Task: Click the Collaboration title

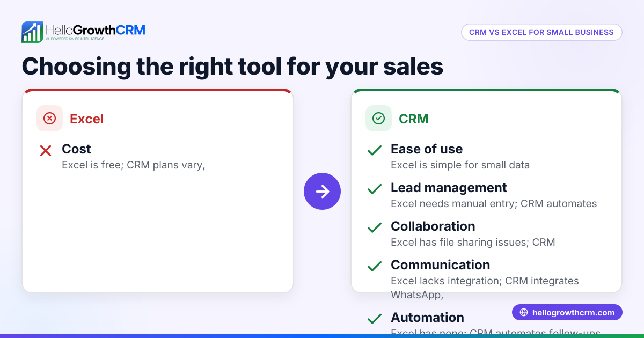Action: (x=433, y=226)
